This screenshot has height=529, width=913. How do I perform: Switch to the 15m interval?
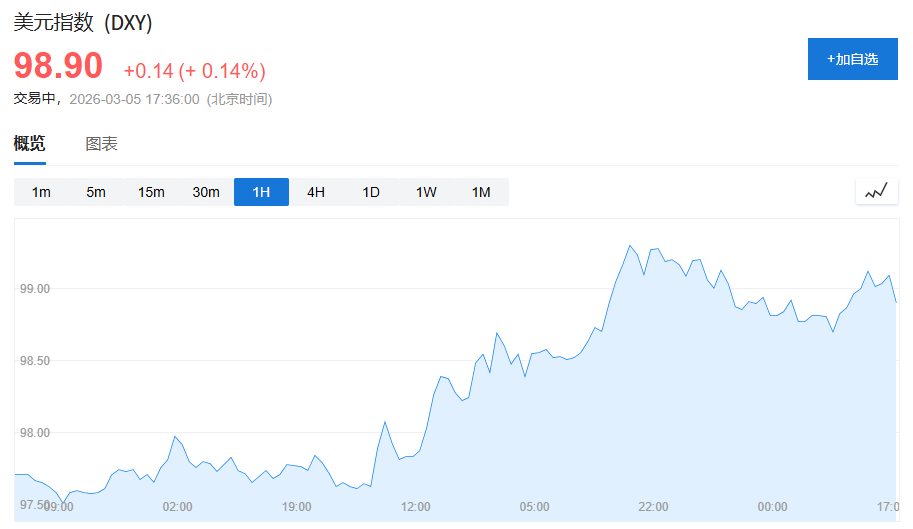(151, 192)
